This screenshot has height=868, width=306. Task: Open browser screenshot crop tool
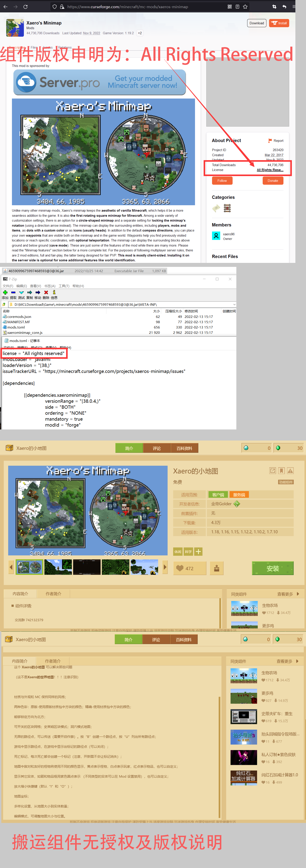tap(274, 6)
